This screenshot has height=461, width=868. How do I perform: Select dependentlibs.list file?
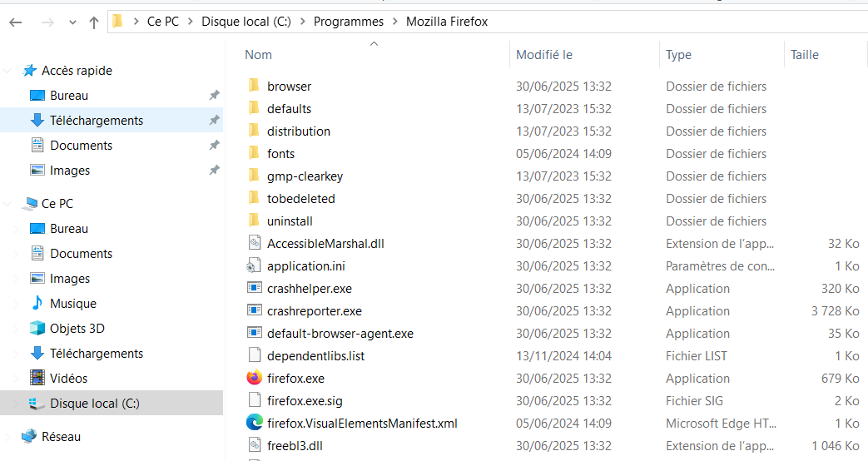tap(315, 356)
